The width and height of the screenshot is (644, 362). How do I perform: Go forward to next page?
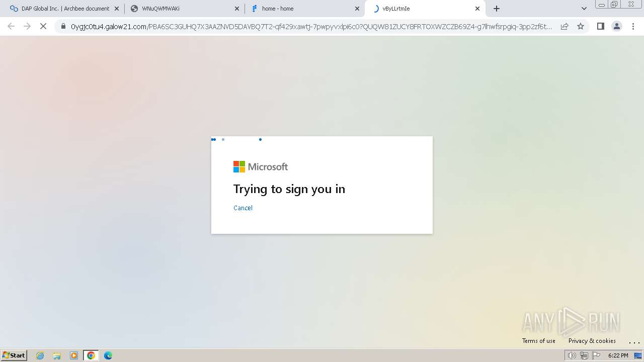[x=27, y=26]
